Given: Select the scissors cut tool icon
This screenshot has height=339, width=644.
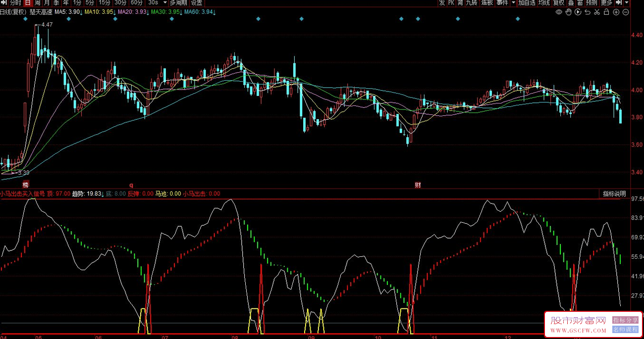Looking at the screenshot, I should point(597,12).
